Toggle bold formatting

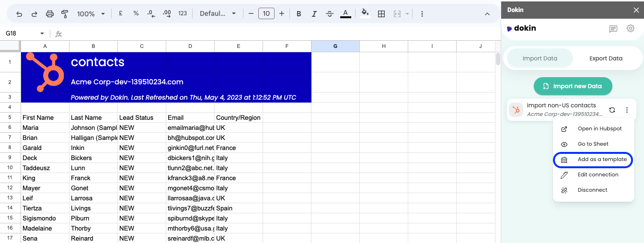299,14
